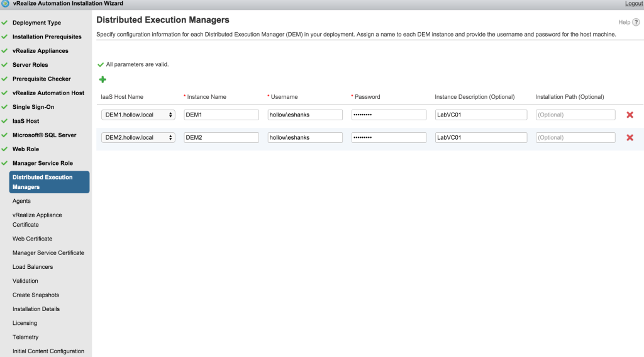The height and width of the screenshot is (357, 644).
Task: Open the Telemetry step in sidebar
Action: tap(25, 337)
